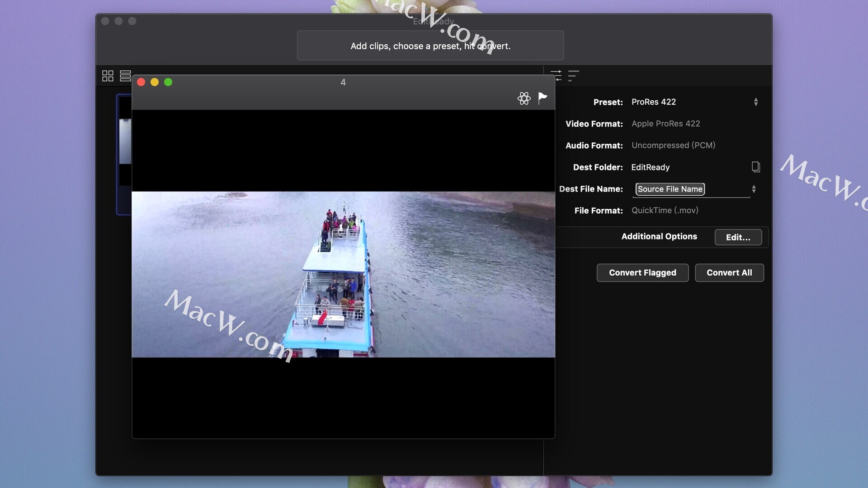The image size is (868, 488).
Task: Click the Additional Options label
Action: pyautogui.click(x=659, y=236)
